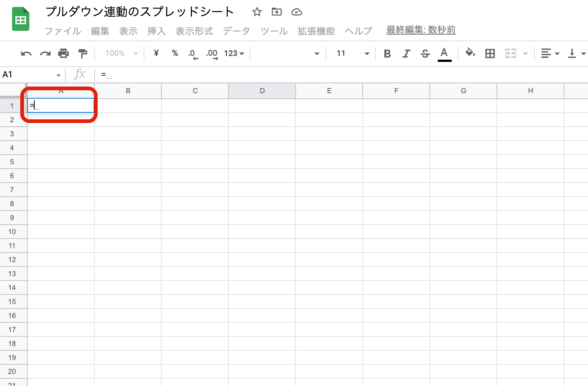This screenshot has height=386, width=588.
Task: Check the cloud save status icon
Action: click(297, 12)
